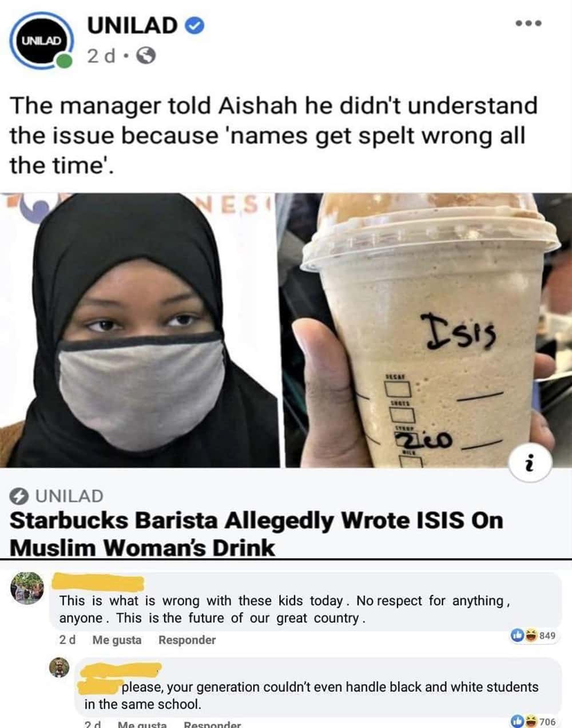The width and height of the screenshot is (572, 728).
Task: Click the UNILAD page name link
Action: pyautogui.click(x=133, y=26)
